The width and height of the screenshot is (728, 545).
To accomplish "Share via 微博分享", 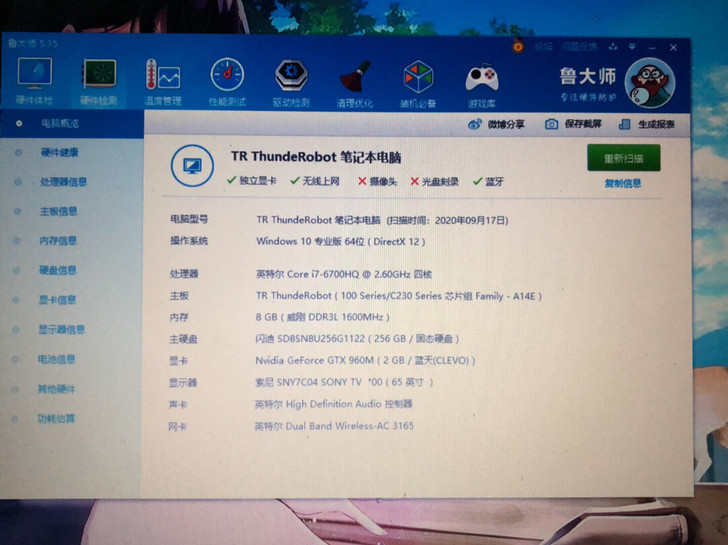I will (x=496, y=124).
